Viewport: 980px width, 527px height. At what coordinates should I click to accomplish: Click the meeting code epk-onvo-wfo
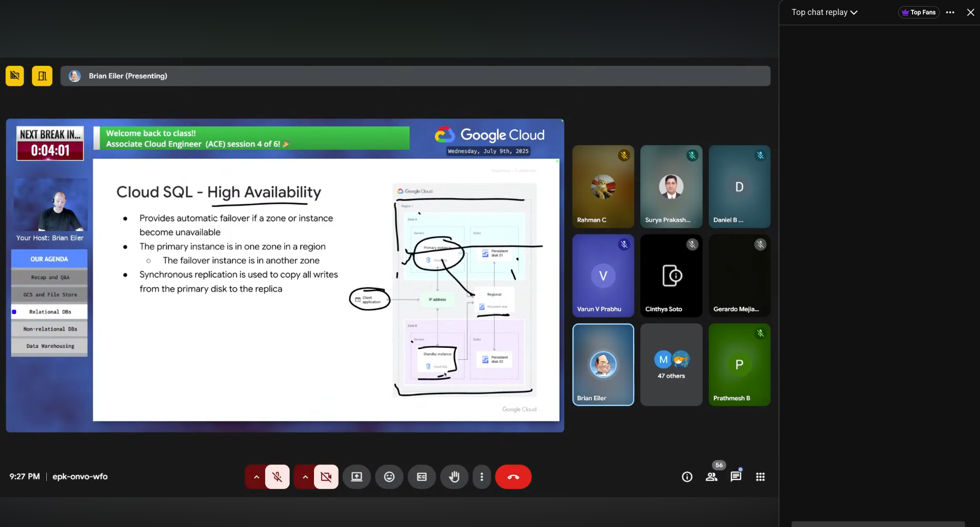tap(80, 477)
